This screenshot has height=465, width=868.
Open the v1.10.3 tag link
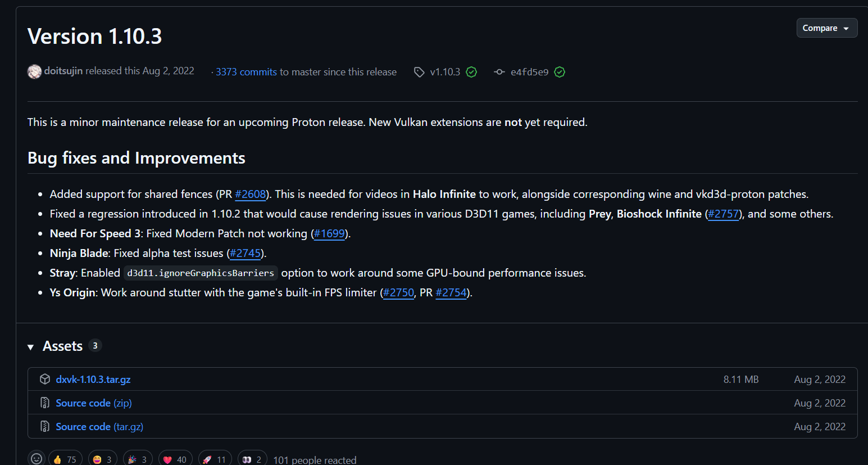445,72
